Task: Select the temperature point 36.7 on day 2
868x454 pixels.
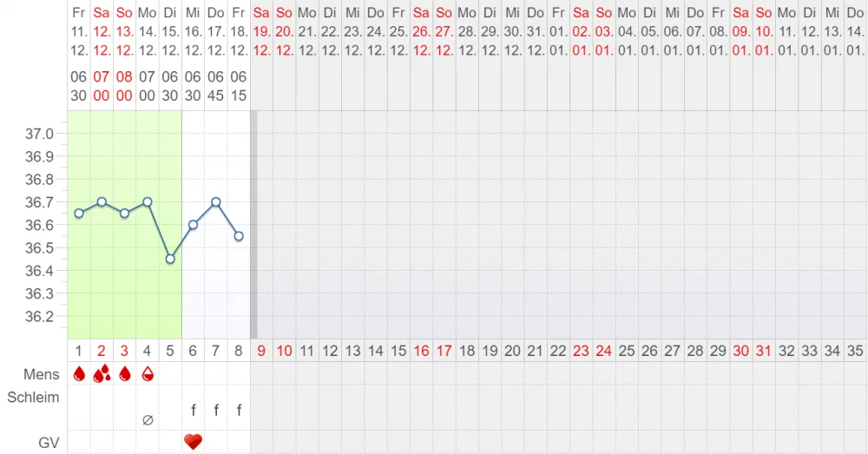Action: tap(102, 202)
